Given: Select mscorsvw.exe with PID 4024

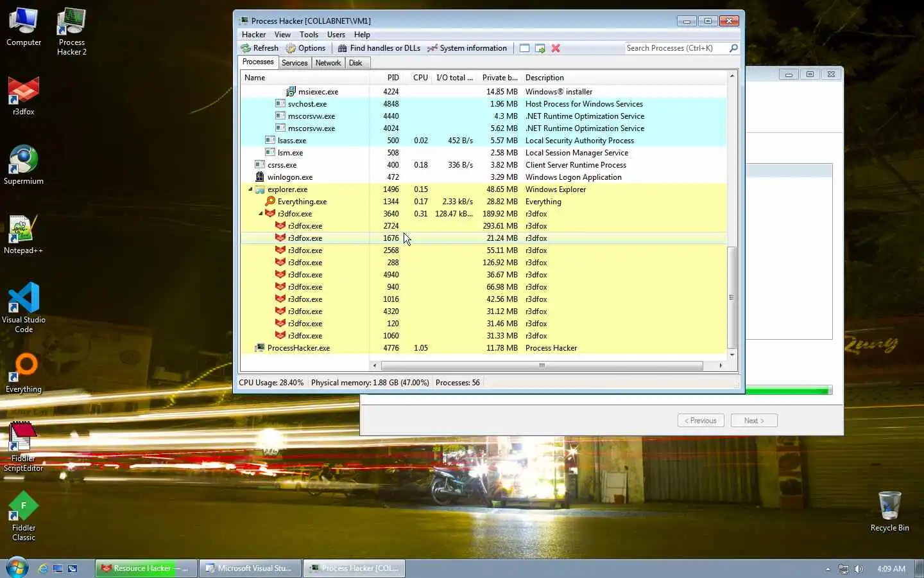Looking at the screenshot, I should [484, 128].
